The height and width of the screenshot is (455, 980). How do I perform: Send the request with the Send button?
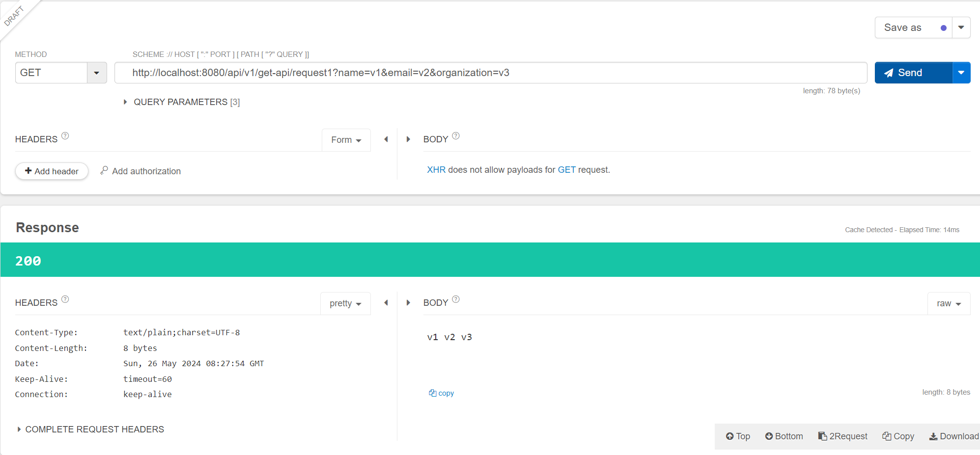click(913, 73)
